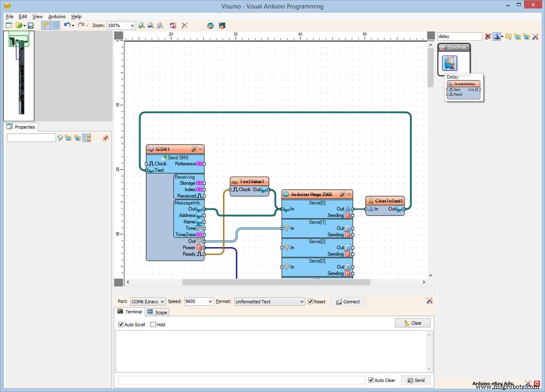Switch to the Scope tab

pyautogui.click(x=158, y=312)
